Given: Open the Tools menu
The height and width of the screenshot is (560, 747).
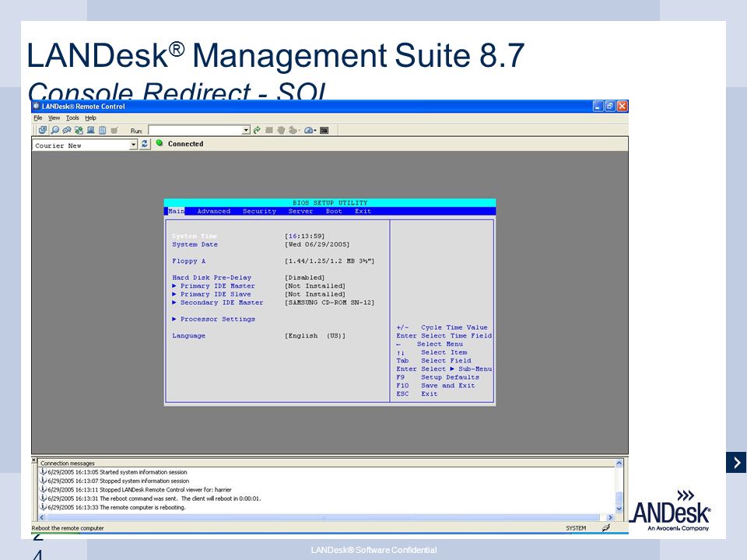Looking at the screenshot, I should point(72,117).
